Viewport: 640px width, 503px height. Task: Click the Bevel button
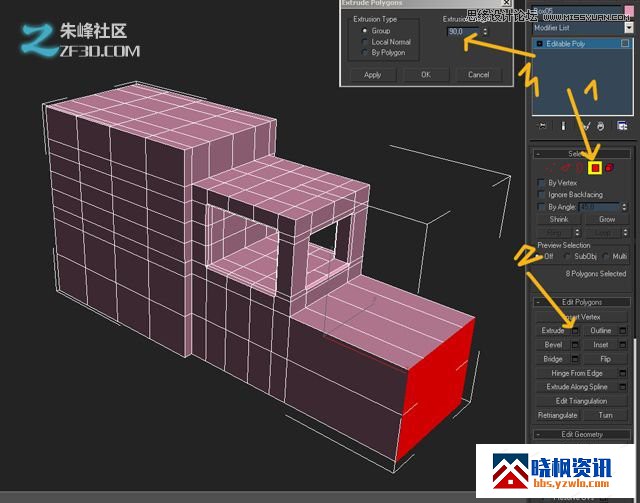pyautogui.click(x=553, y=345)
